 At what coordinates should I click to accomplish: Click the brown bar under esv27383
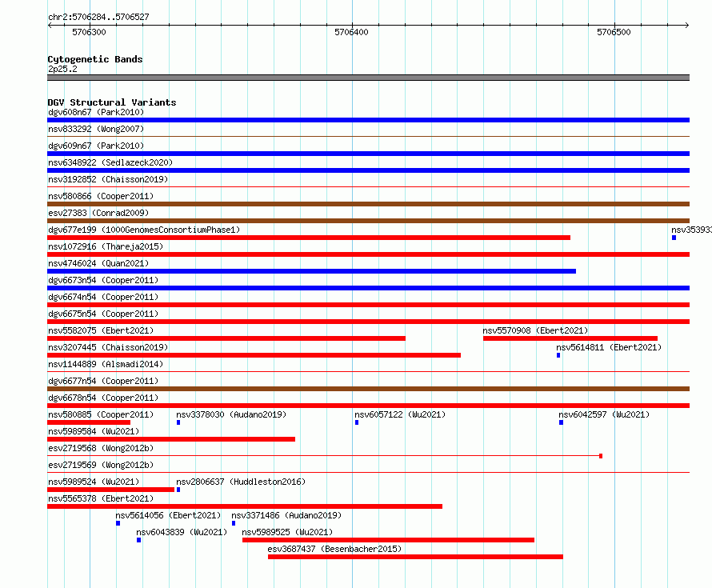tap(368, 221)
